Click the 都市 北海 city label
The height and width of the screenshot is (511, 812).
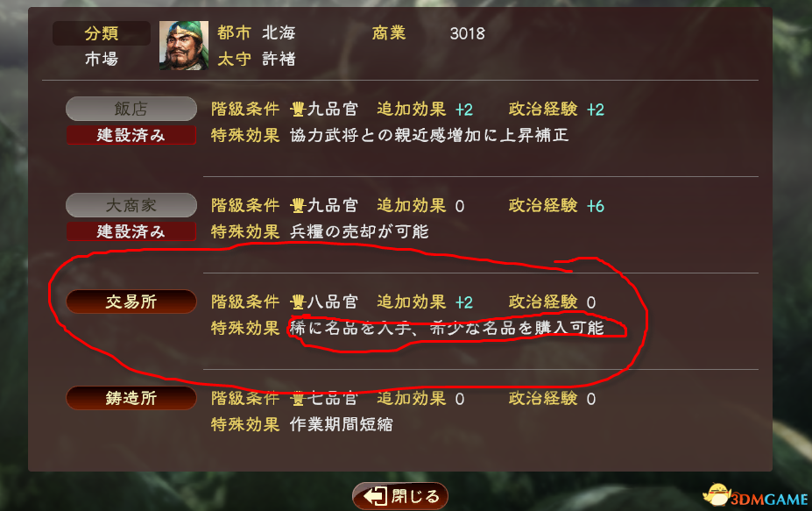[x=257, y=33]
